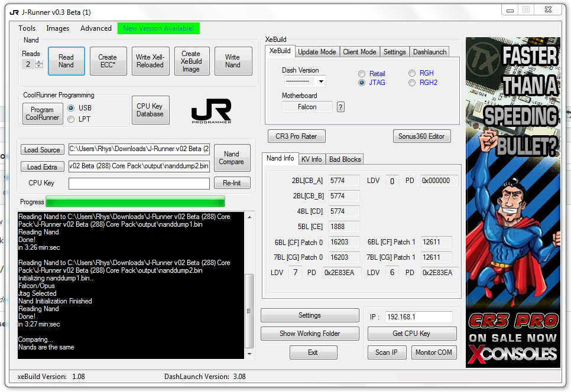Click New Version Available notice

158,28
